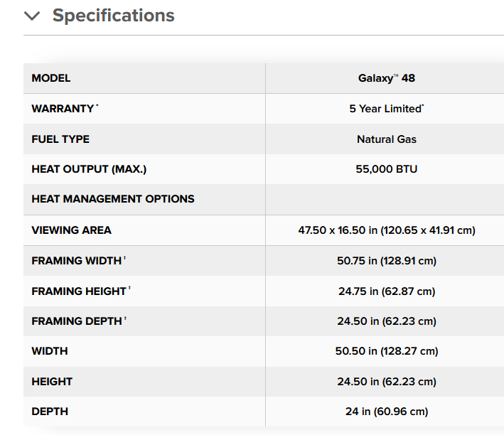Select the MODEL row label

(x=50, y=78)
